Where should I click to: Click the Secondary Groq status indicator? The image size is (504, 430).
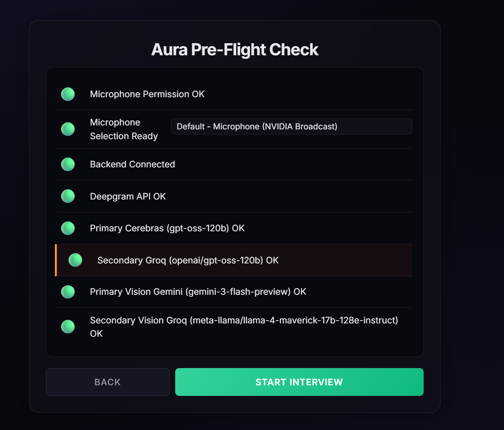pyautogui.click(x=75, y=260)
